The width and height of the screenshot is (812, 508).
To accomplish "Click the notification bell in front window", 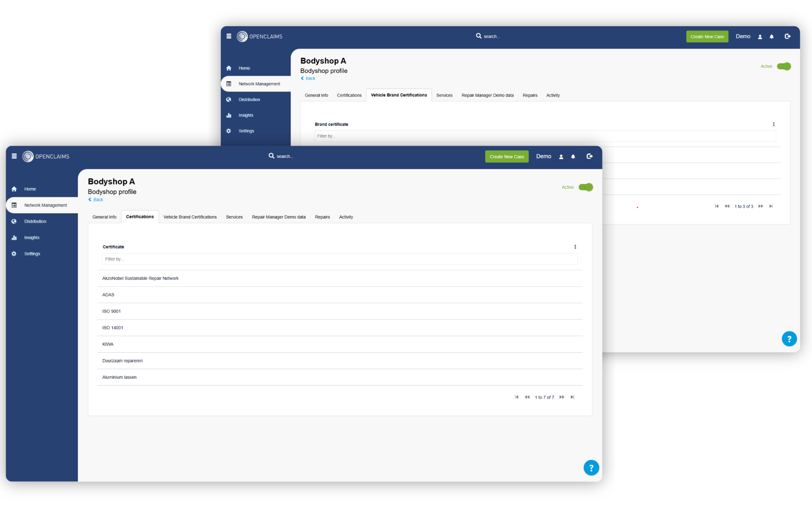I will click(x=573, y=157).
